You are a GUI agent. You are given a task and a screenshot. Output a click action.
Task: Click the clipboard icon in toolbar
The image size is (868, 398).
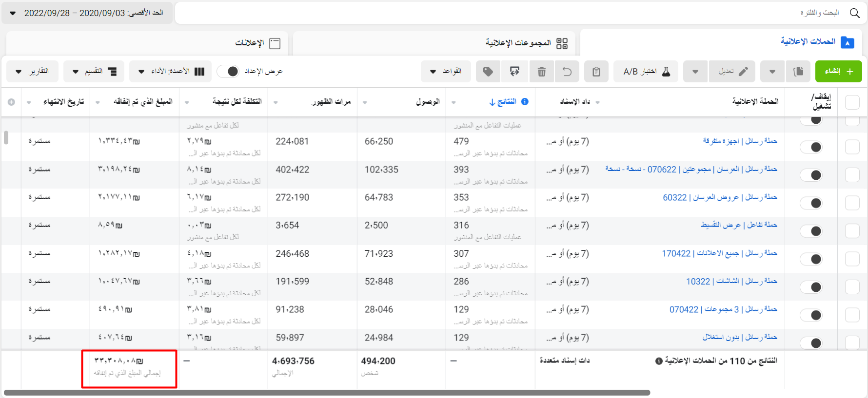(x=596, y=72)
